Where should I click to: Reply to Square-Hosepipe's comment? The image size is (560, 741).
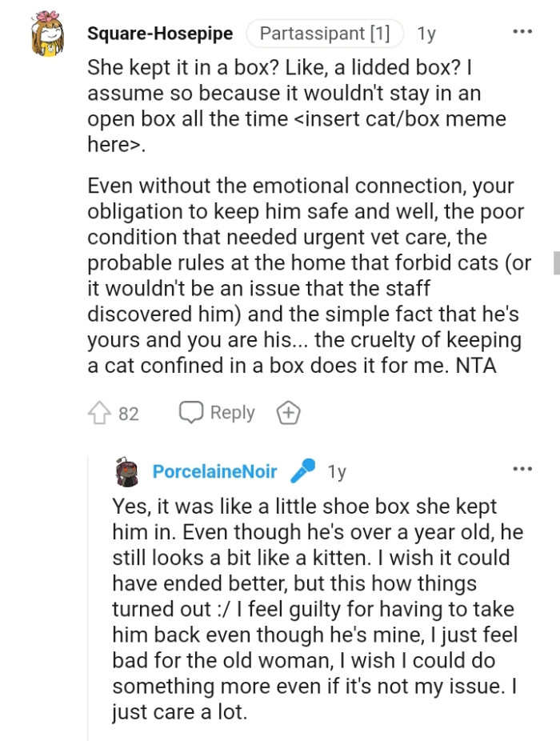coord(217,413)
